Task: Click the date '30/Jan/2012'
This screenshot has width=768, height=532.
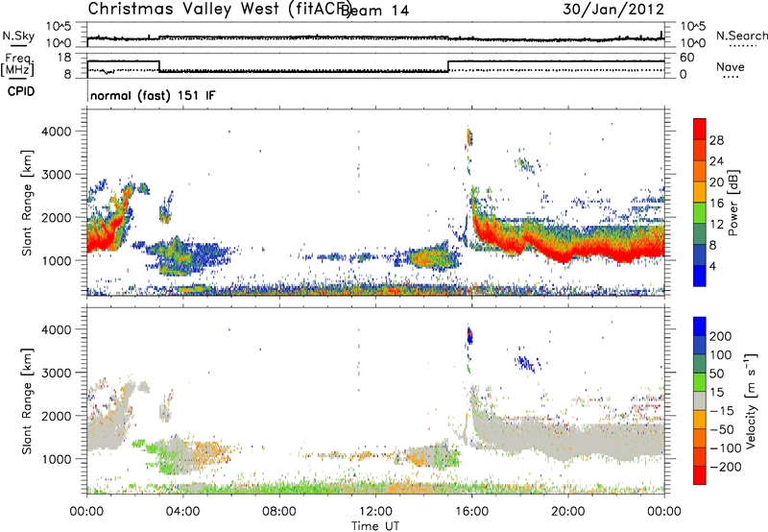Action: coord(613,10)
